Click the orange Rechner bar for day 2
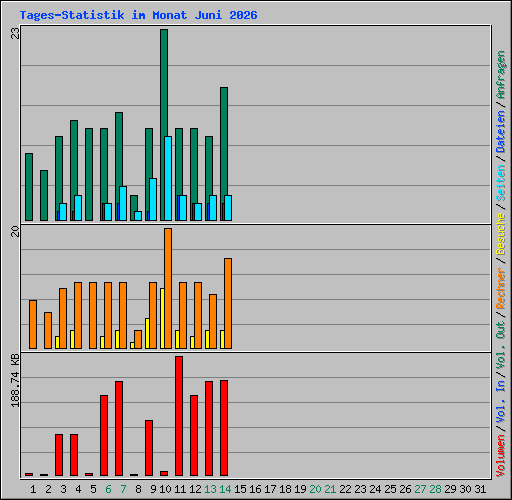 tap(48, 330)
